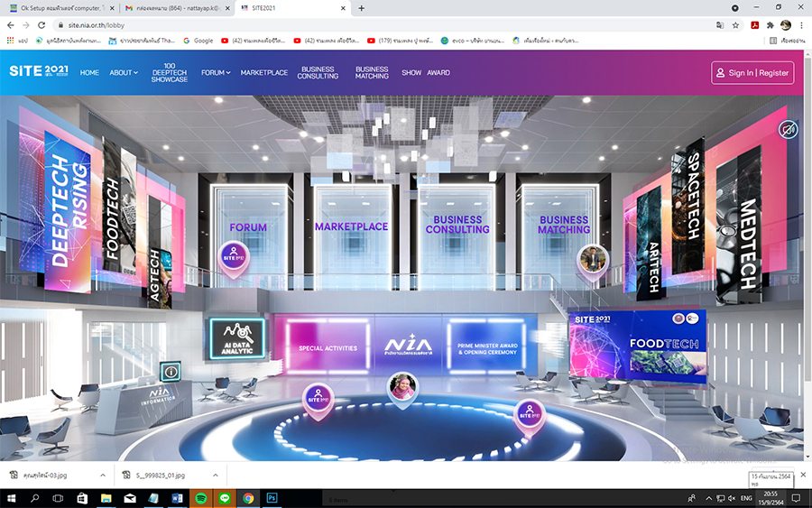Open the Windows notification center
The height and width of the screenshot is (508, 812).
pos(797,498)
